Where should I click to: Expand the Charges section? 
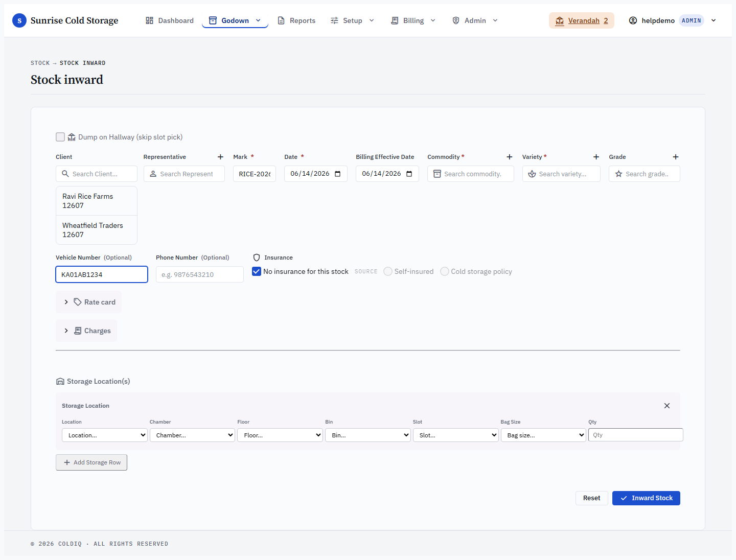(86, 331)
